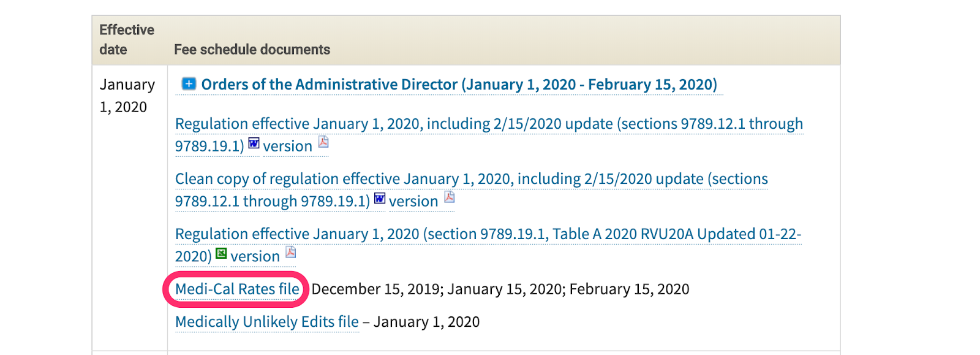Click the Word icon for the clean copy
The image size is (980, 355).
(x=380, y=199)
